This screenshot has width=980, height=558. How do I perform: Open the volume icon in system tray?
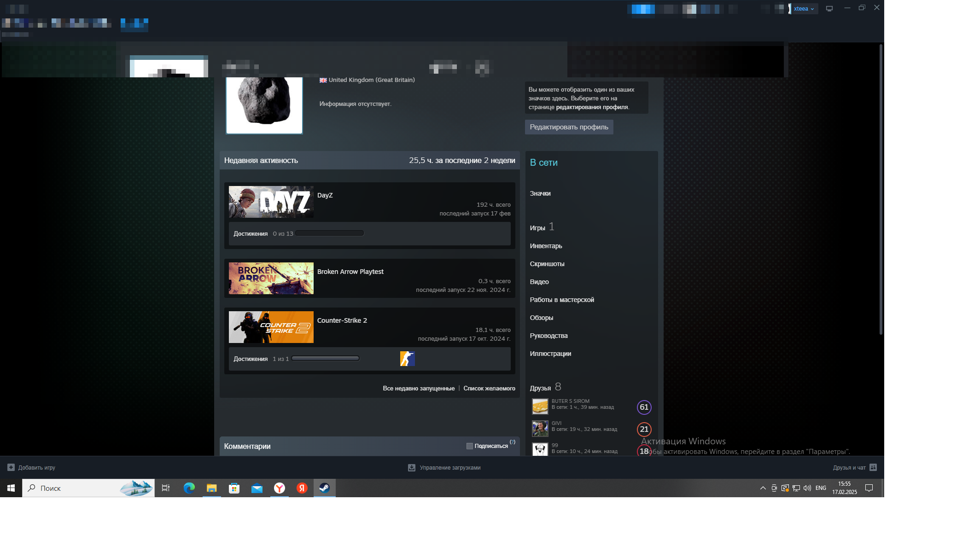point(807,488)
